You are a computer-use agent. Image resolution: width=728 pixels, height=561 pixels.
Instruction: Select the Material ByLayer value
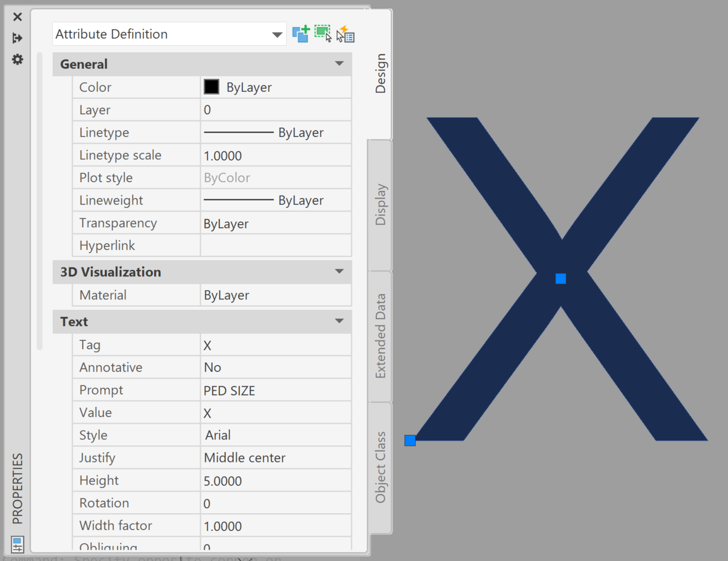coord(276,295)
